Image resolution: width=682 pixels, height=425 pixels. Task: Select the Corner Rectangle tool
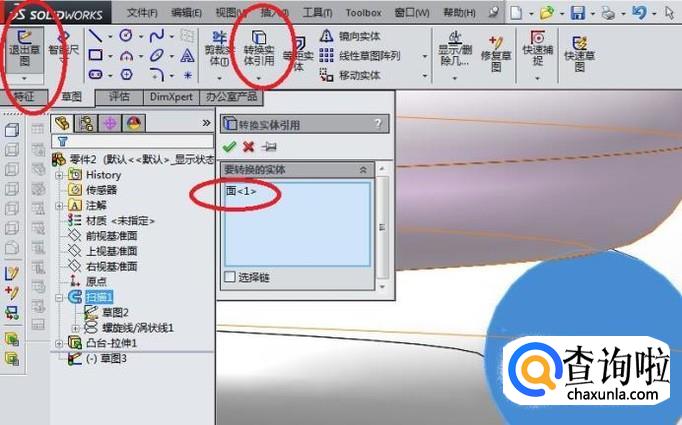95,55
